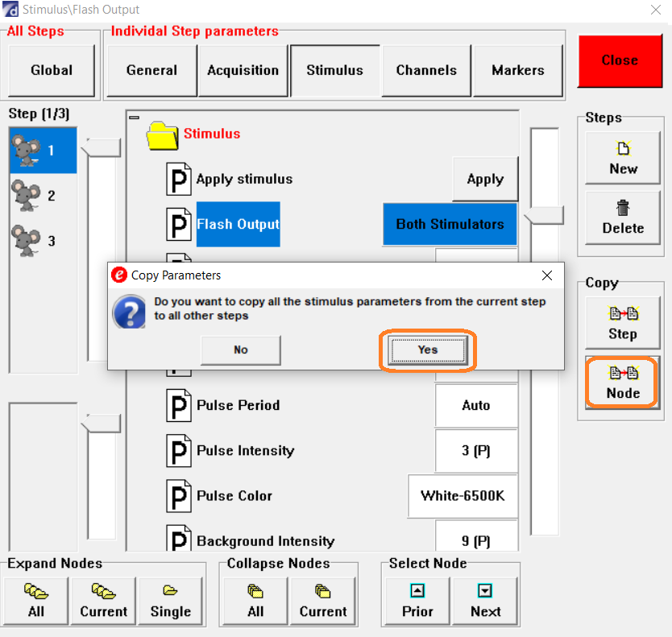
Task: Select mouse icon for step 1
Action: pos(26,151)
